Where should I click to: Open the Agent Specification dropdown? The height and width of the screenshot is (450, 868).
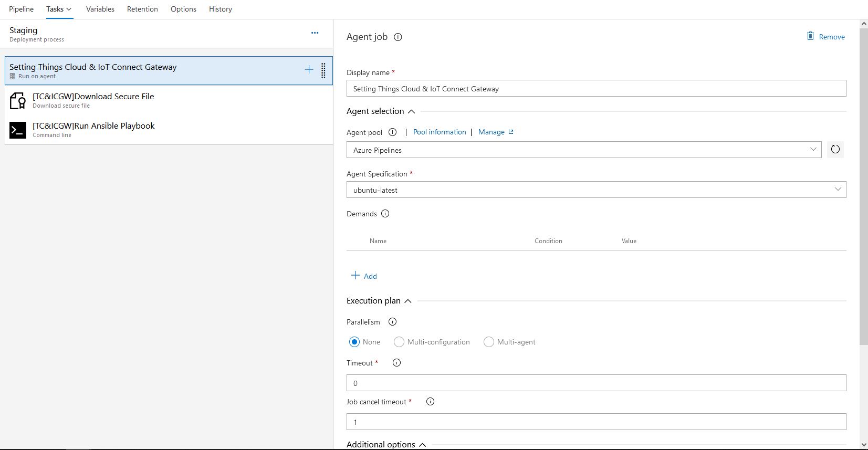pos(596,190)
